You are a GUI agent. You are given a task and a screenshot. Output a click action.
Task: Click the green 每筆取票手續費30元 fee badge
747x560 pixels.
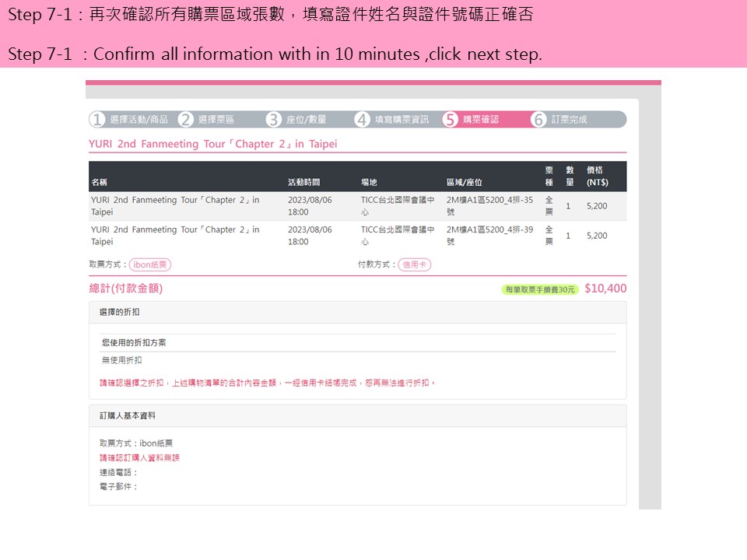click(540, 289)
